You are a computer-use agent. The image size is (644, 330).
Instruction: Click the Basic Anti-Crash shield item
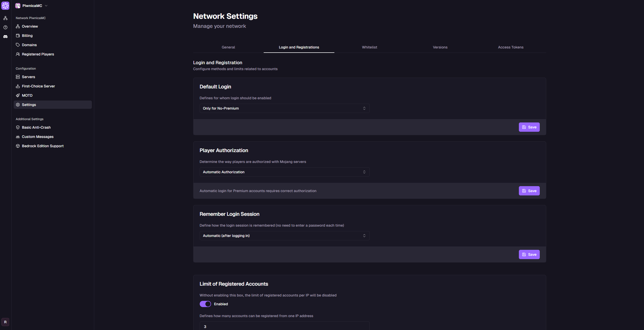click(x=36, y=127)
